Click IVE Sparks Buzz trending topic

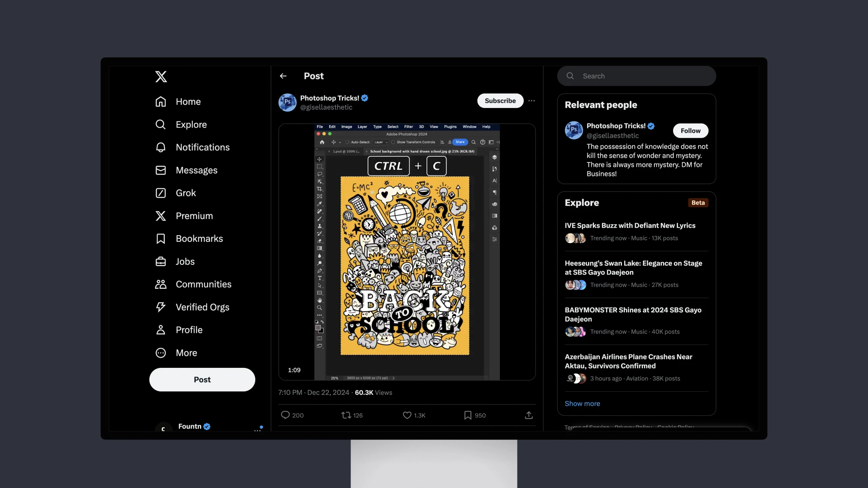tap(630, 225)
